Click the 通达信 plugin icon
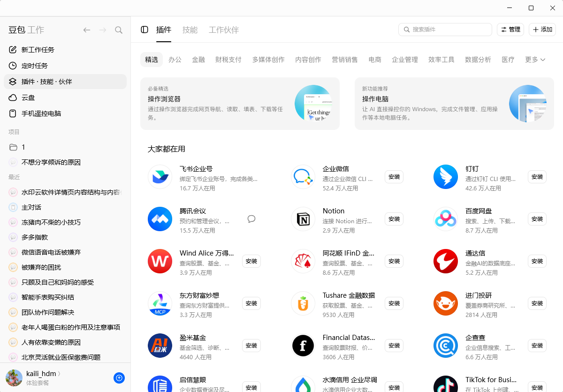Viewport: 563px width, 392px height. [x=446, y=261]
